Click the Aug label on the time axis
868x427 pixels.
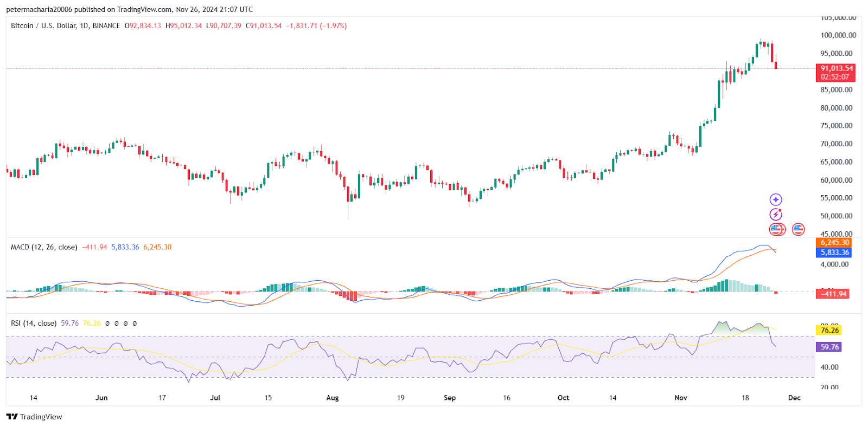tap(333, 398)
